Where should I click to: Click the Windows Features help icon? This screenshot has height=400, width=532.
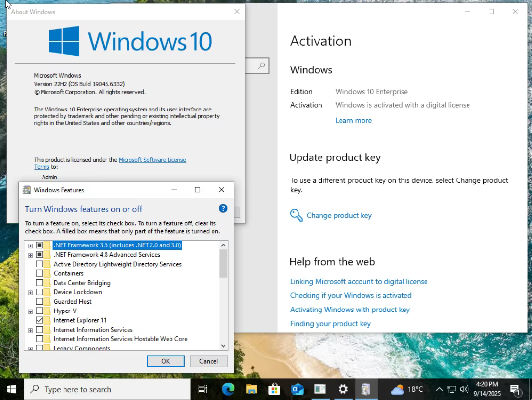pyautogui.click(x=223, y=208)
